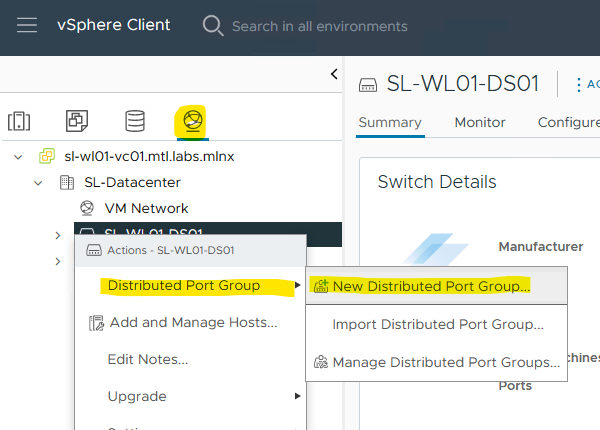Collapse sl-wl01-vc01.mtl.labs.mlnx vCenter node
The width and height of the screenshot is (600, 430).
pos(18,157)
